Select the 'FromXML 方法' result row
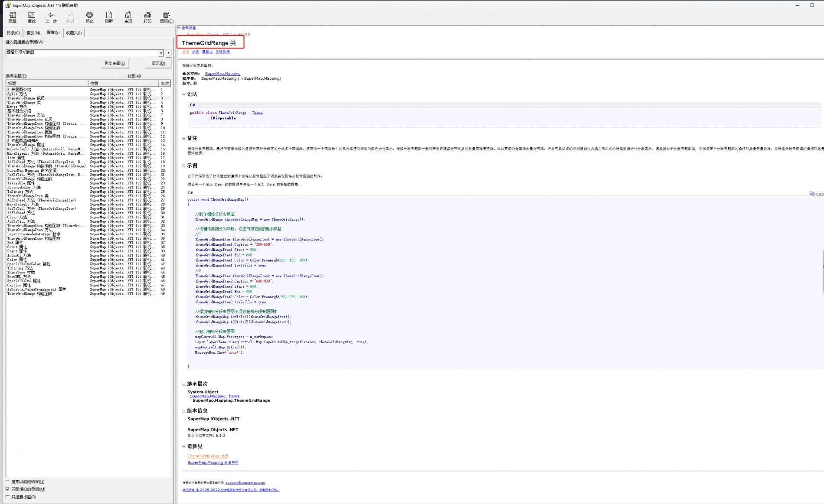 88,276
